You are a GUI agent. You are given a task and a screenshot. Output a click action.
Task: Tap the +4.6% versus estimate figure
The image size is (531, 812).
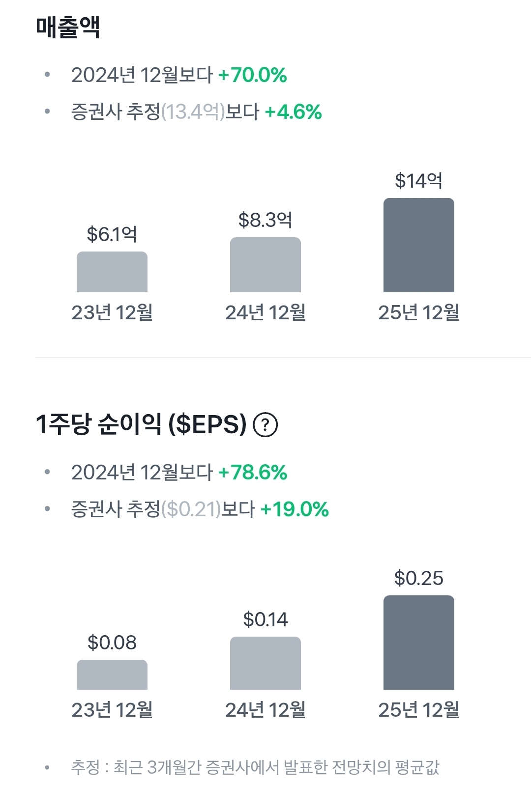click(x=293, y=112)
